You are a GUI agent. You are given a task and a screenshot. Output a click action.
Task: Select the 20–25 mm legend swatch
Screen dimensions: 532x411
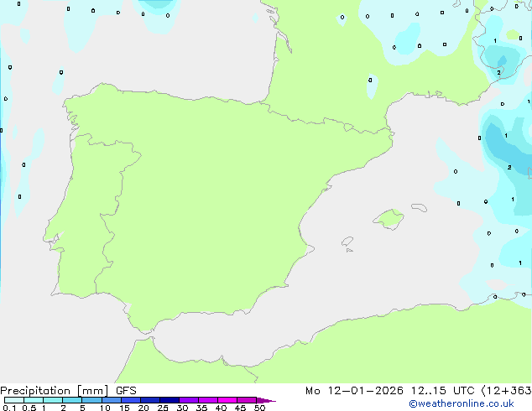click(150, 400)
